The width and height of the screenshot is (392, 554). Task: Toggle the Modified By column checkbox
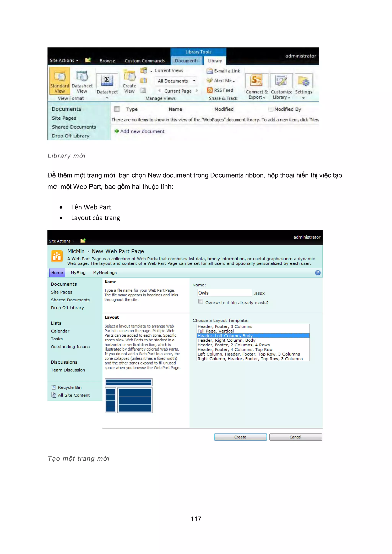[x=271, y=109]
